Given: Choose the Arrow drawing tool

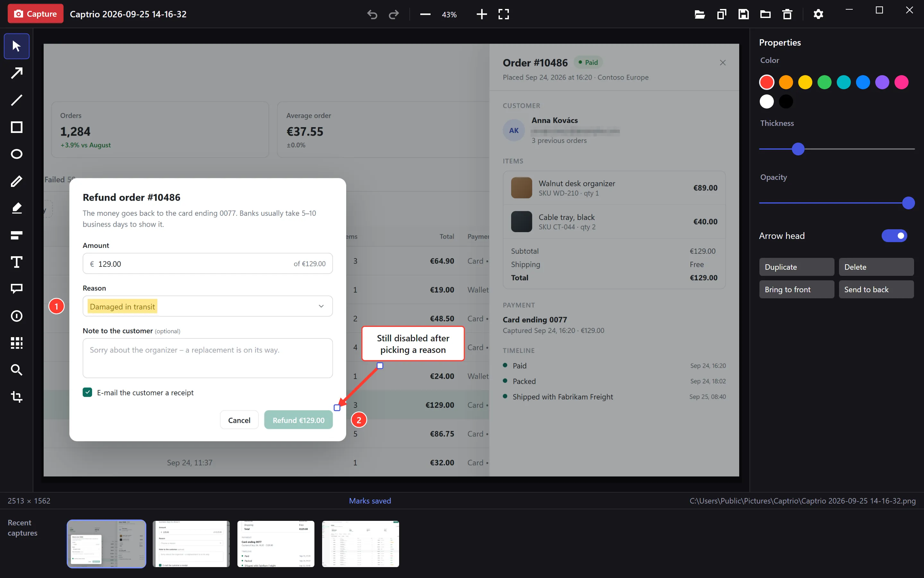Looking at the screenshot, I should pyautogui.click(x=16, y=73).
